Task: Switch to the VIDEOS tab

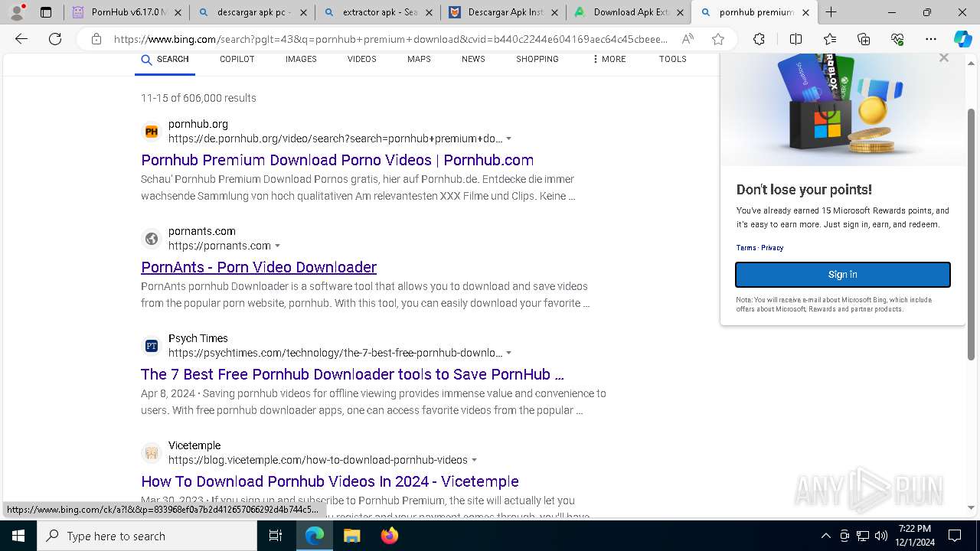Action: (361, 59)
